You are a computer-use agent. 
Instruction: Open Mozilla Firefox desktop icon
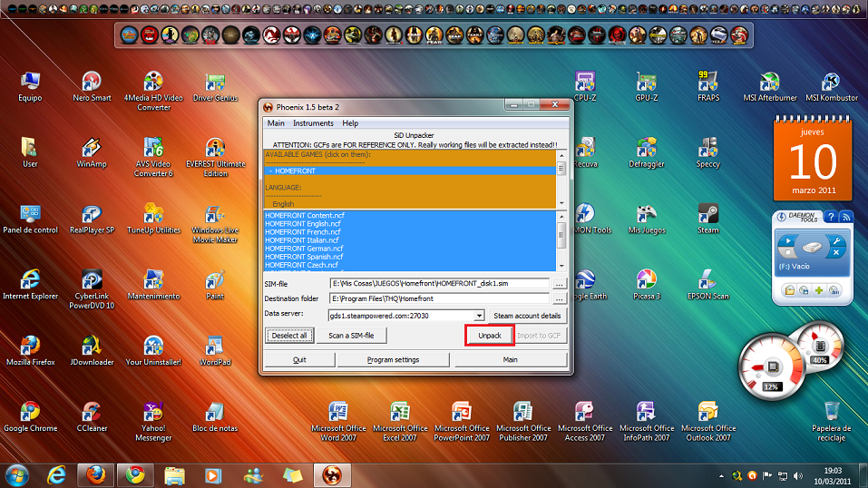30,351
